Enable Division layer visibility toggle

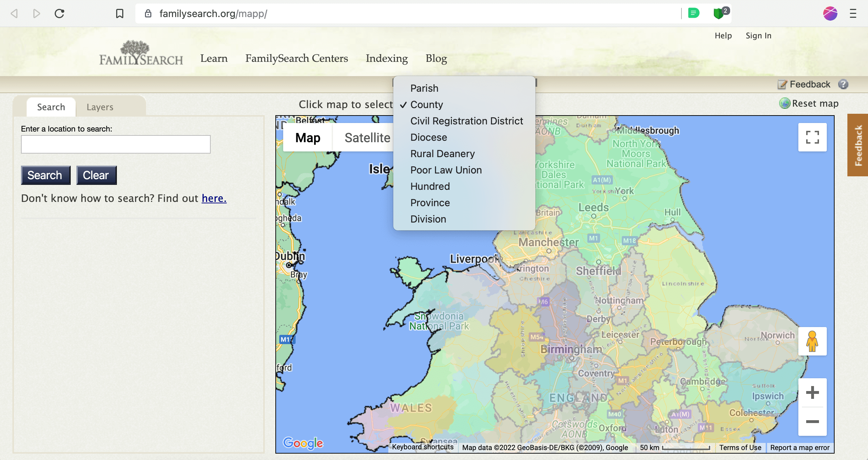click(428, 219)
